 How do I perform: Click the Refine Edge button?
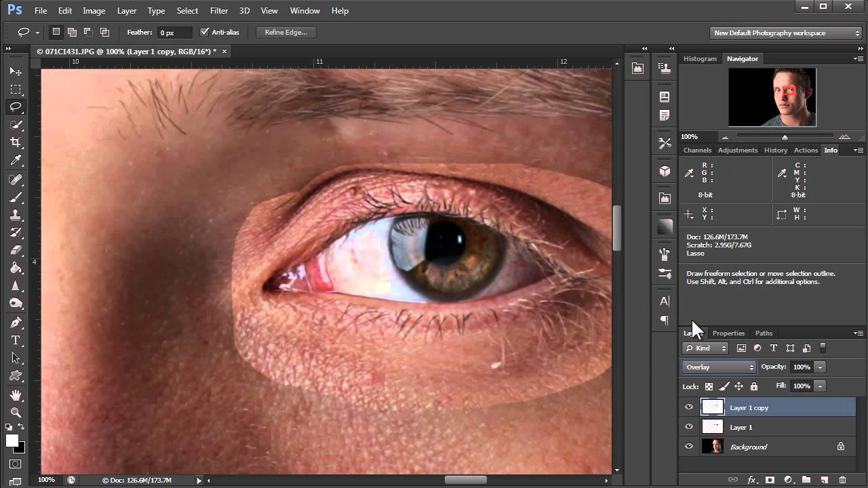click(x=285, y=32)
